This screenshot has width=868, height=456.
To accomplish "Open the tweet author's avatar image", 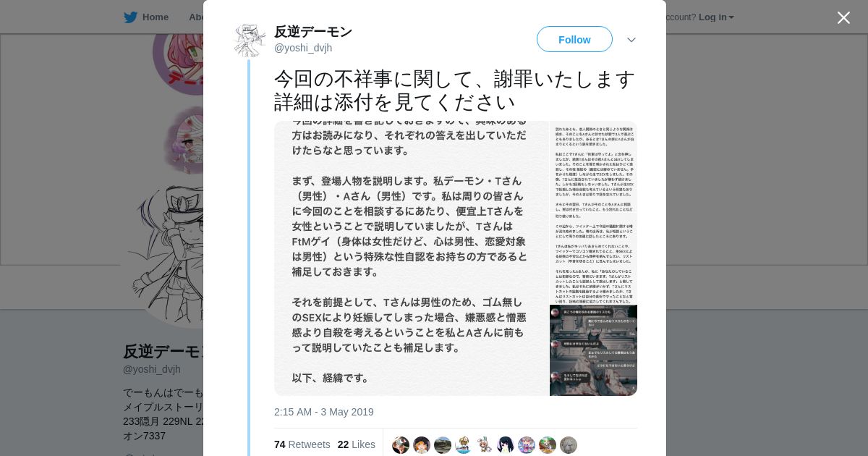I will pos(250,40).
